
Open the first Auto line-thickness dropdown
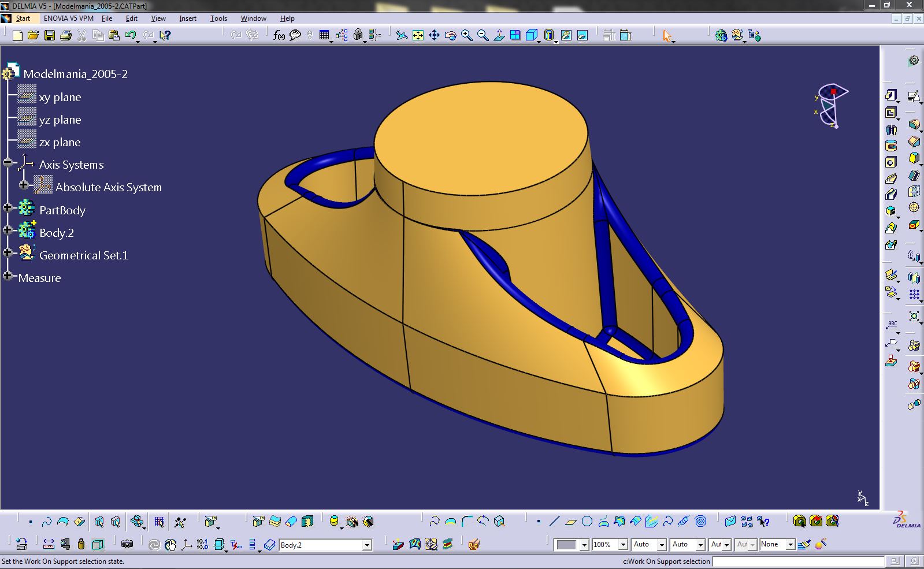(x=662, y=545)
